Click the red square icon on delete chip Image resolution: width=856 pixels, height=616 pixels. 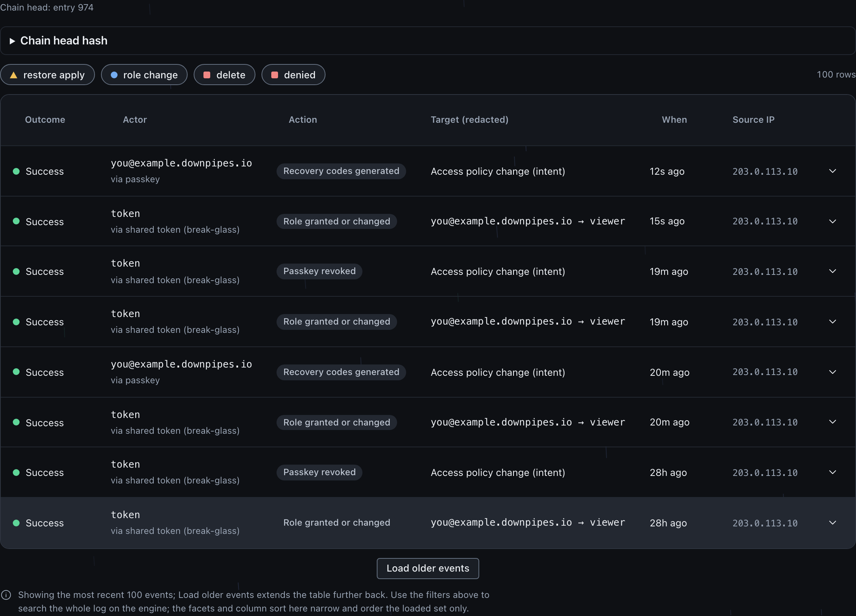click(x=207, y=75)
